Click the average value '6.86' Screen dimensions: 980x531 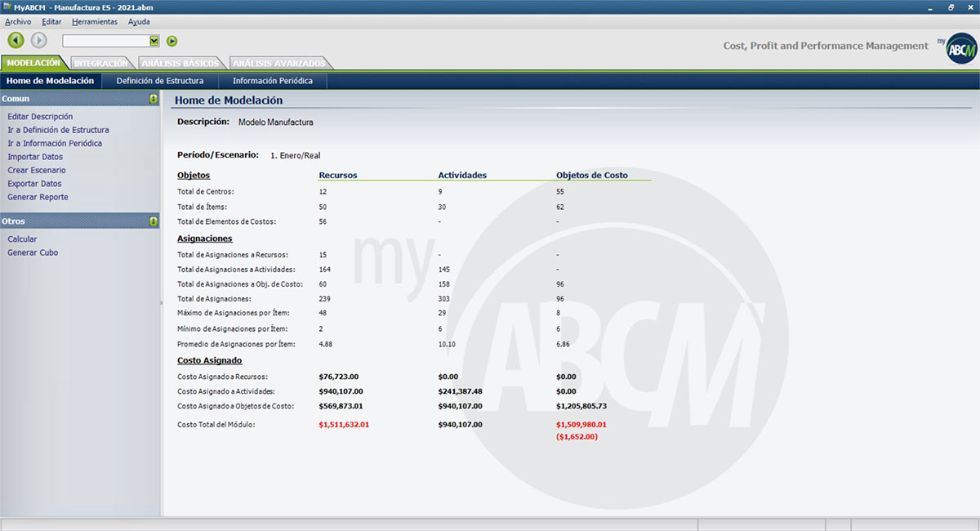[x=563, y=344]
